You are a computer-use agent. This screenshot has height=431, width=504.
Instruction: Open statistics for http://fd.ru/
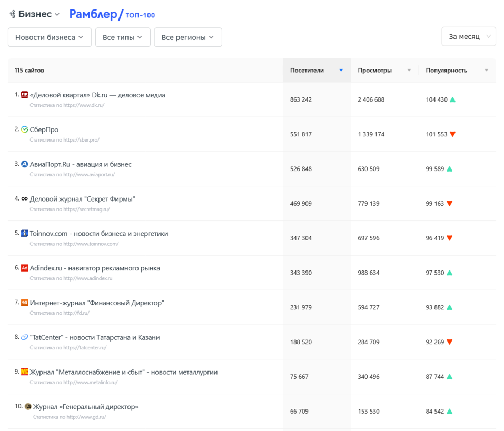pyautogui.click(x=60, y=314)
